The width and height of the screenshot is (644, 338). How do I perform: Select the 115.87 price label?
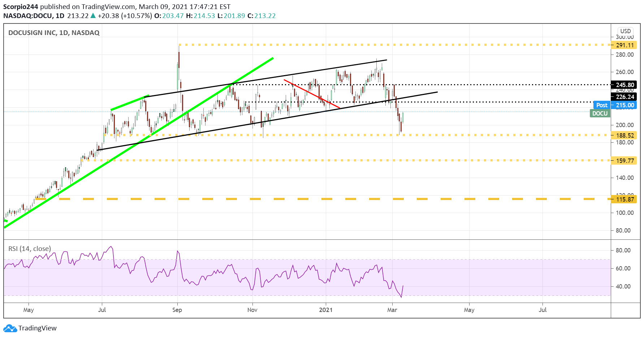coord(624,199)
